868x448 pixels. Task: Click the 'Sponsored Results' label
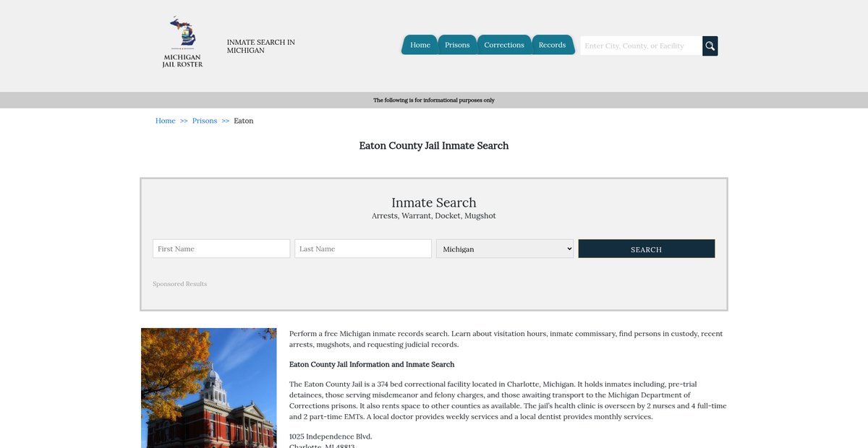180,284
